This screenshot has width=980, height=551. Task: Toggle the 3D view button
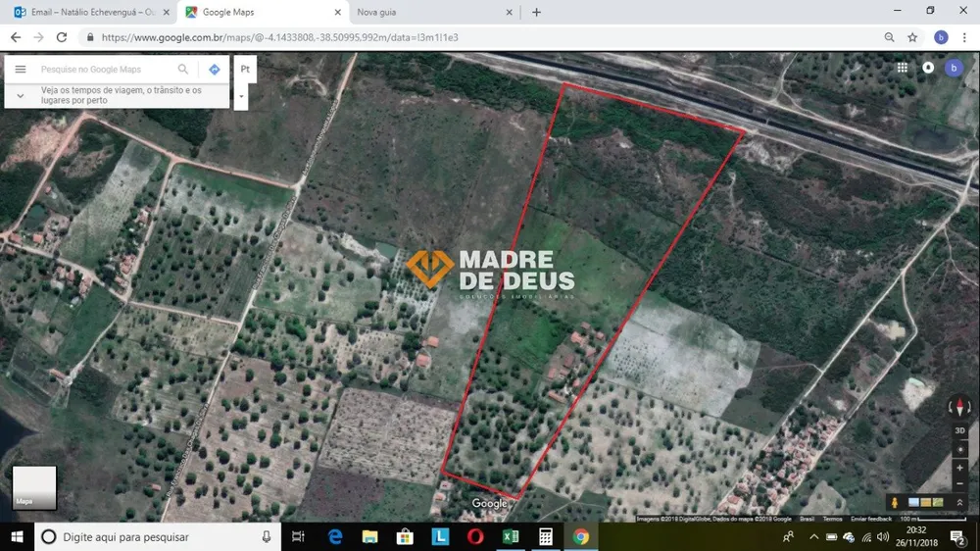click(960, 431)
